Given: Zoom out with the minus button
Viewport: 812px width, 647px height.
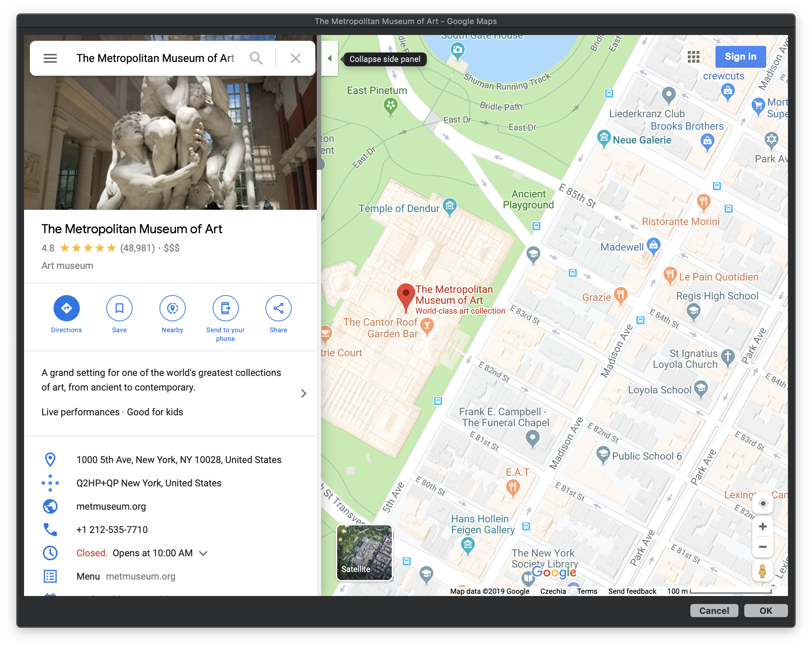Looking at the screenshot, I should pyautogui.click(x=763, y=547).
